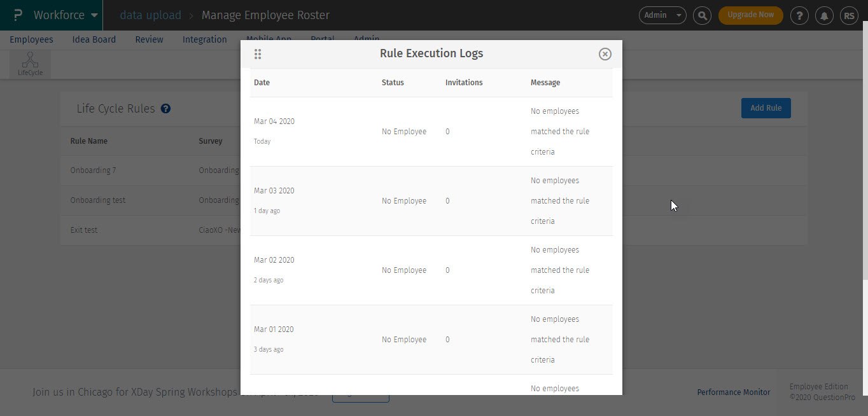Expand the Admin dropdown selector
This screenshot has height=416, width=868.
[x=662, y=15]
